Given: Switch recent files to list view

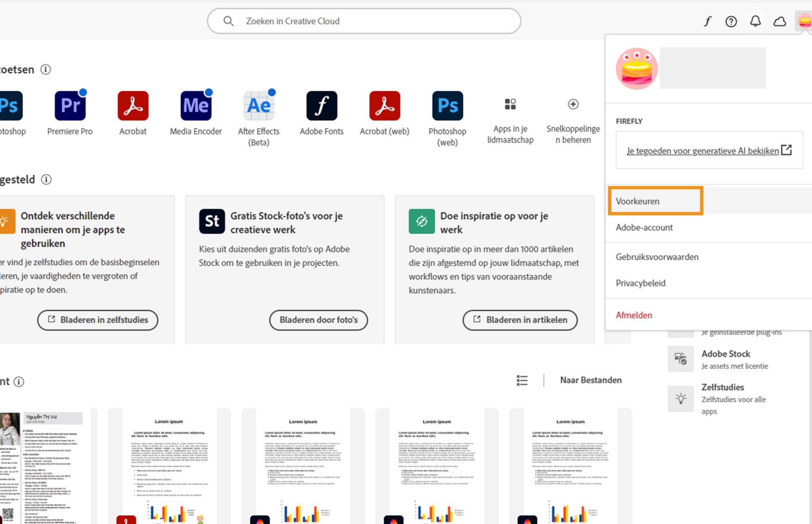Looking at the screenshot, I should click(522, 380).
